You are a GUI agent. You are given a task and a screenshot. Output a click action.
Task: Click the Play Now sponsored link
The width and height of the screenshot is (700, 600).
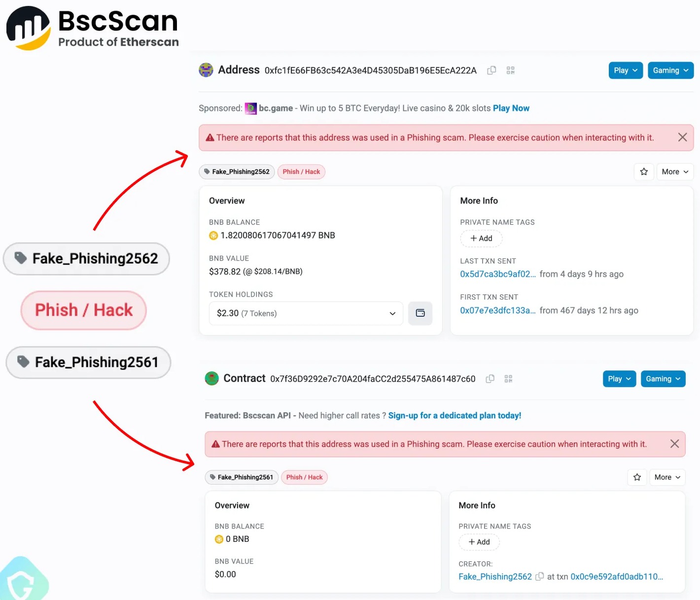[511, 108]
